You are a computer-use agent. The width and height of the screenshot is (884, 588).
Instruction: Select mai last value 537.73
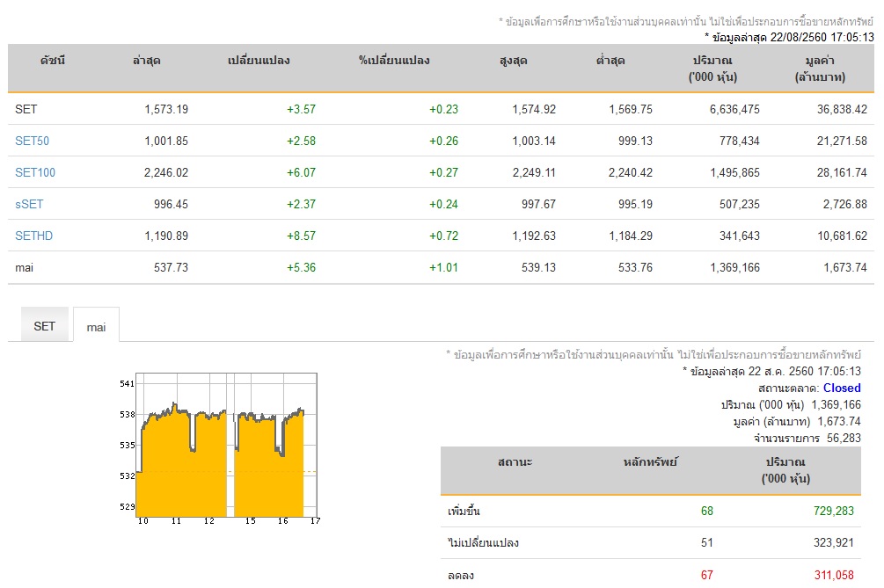click(171, 267)
